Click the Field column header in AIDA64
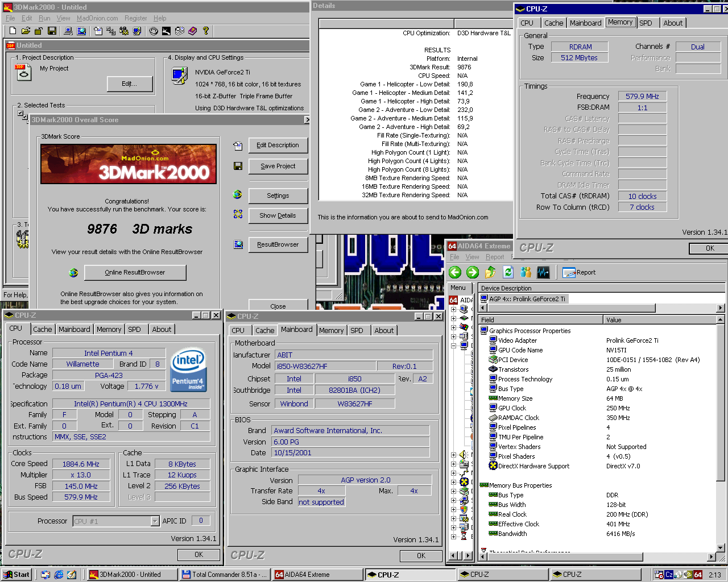This screenshot has width=728, height=582. (x=540, y=320)
